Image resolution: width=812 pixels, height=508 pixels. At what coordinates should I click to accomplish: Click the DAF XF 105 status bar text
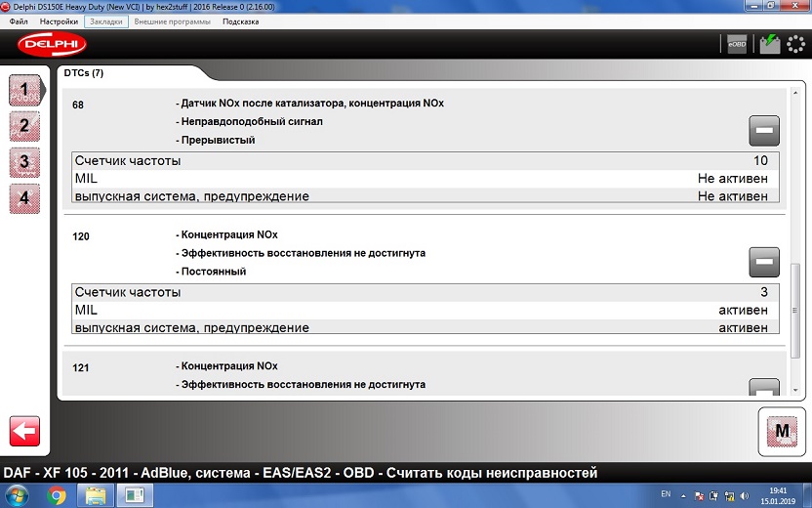301,473
